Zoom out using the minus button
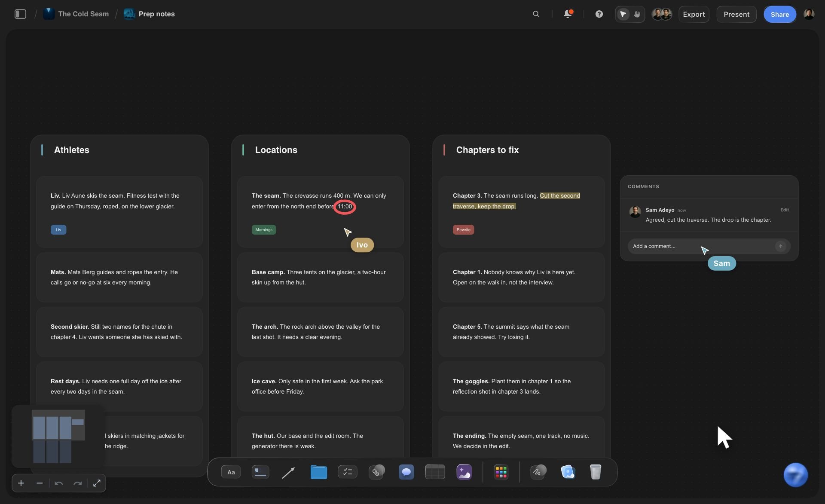Image resolution: width=825 pixels, height=504 pixels. 40,483
